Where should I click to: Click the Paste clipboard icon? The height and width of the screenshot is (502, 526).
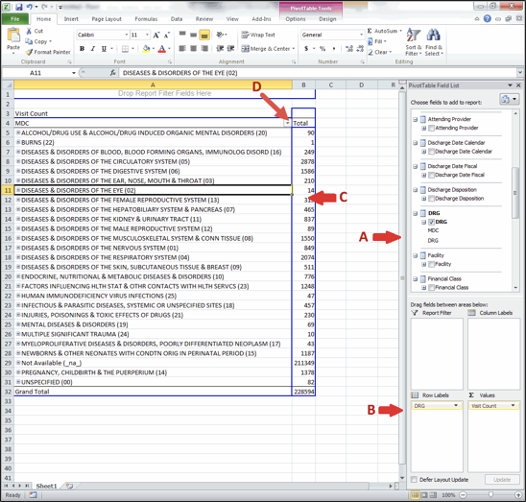pos(13,35)
